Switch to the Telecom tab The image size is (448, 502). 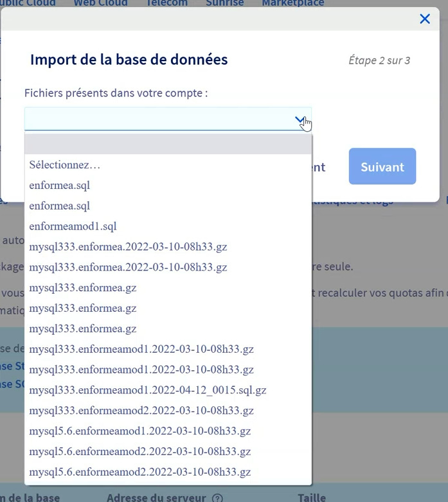click(x=166, y=3)
